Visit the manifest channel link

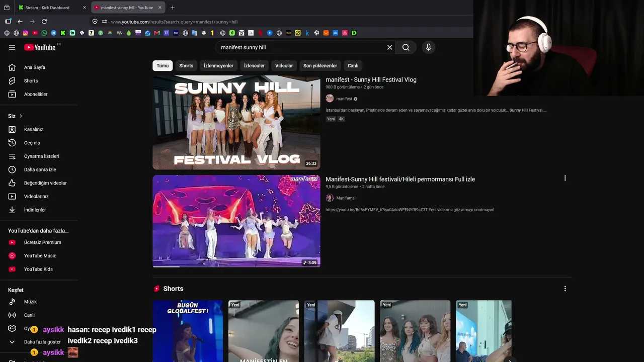344,99
